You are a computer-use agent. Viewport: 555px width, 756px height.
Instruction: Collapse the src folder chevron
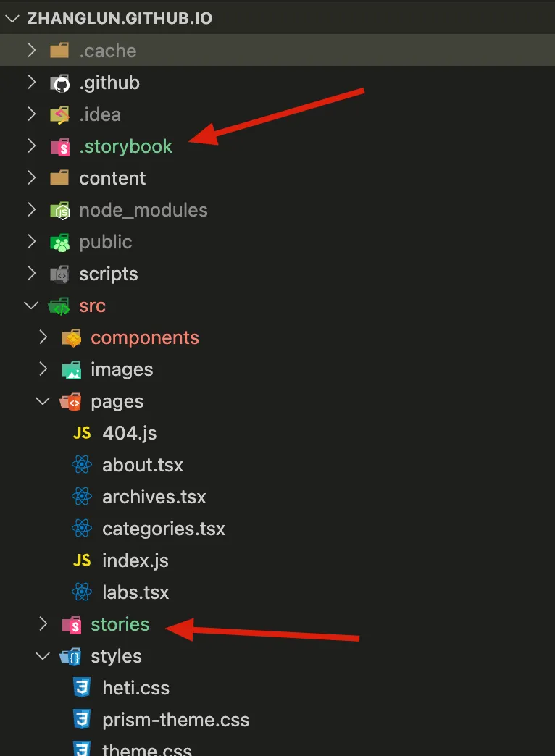pyautogui.click(x=31, y=306)
